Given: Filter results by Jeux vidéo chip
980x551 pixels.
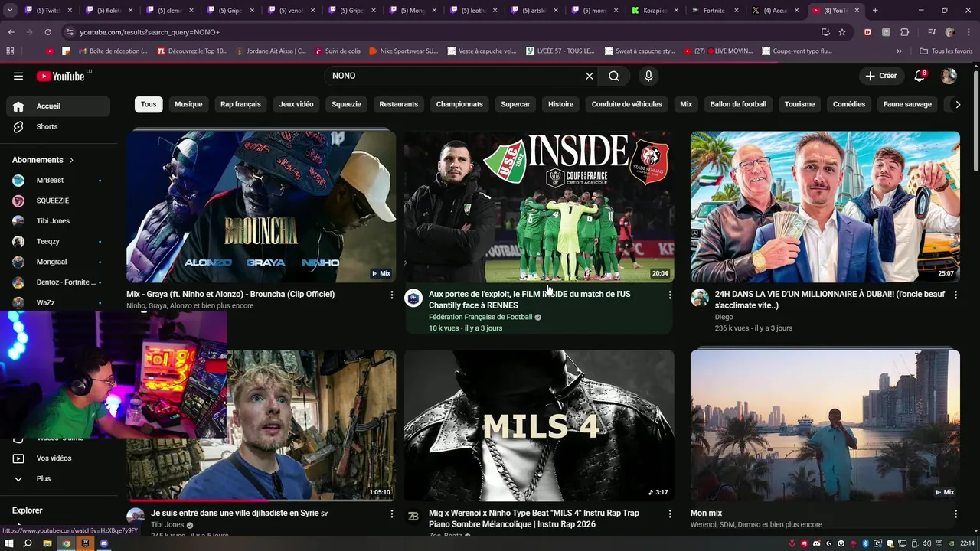Looking at the screenshot, I should click(296, 104).
